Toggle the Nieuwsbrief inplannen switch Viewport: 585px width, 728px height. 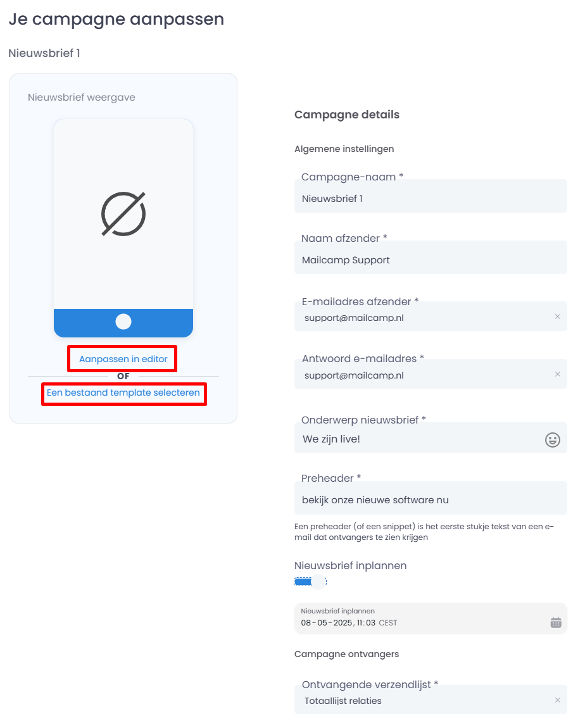310,582
